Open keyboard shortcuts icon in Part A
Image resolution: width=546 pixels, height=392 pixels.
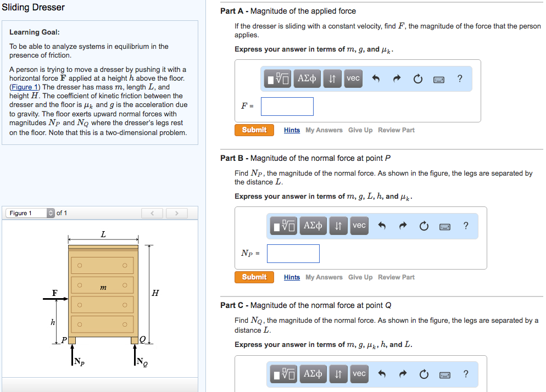coord(439,80)
